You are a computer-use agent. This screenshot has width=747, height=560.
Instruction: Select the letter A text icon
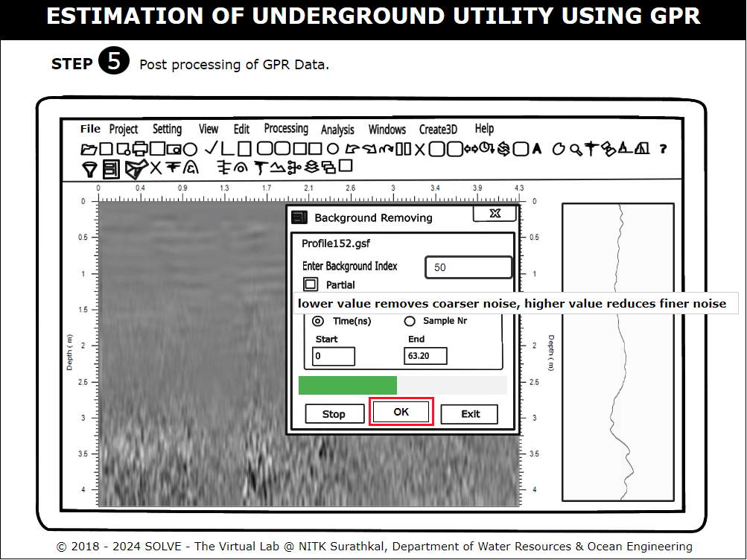click(537, 149)
